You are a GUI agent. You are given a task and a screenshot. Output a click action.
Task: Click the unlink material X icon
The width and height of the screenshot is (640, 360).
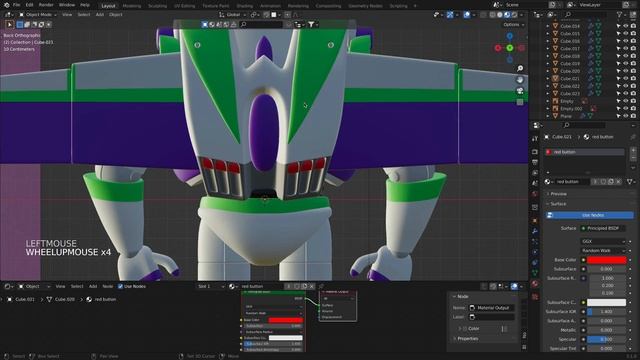click(619, 182)
